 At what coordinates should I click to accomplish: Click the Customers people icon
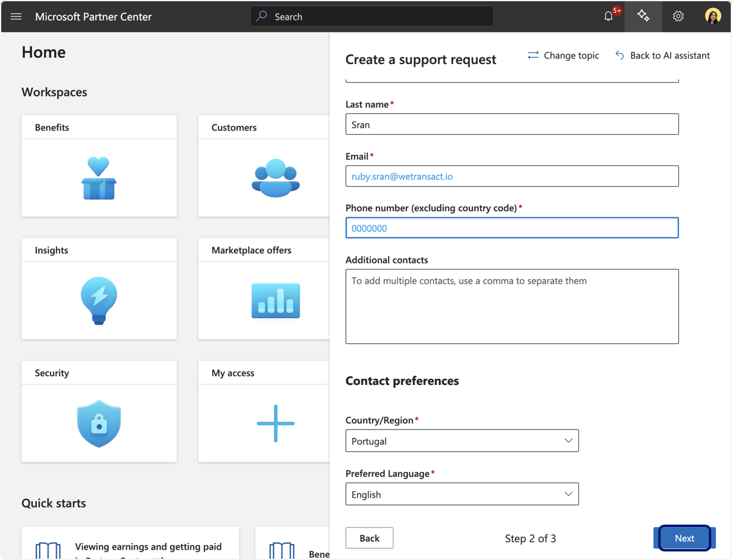pyautogui.click(x=276, y=178)
